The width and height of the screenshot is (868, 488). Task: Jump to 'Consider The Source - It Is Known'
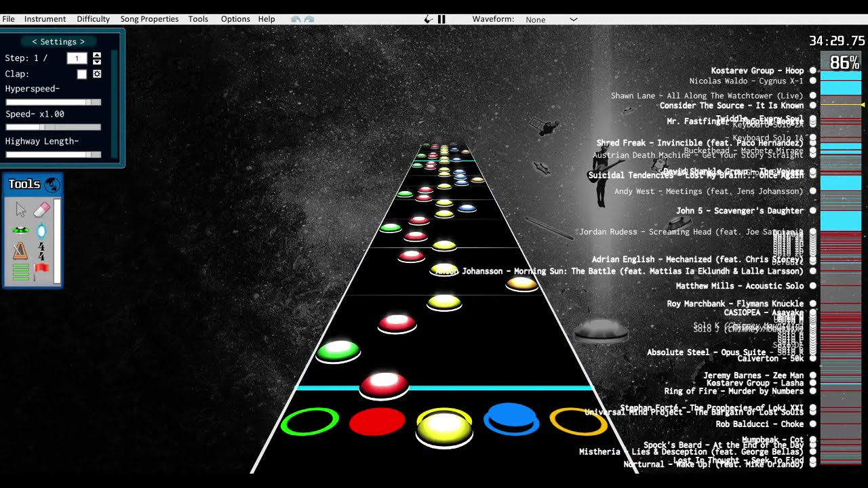[731, 106]
